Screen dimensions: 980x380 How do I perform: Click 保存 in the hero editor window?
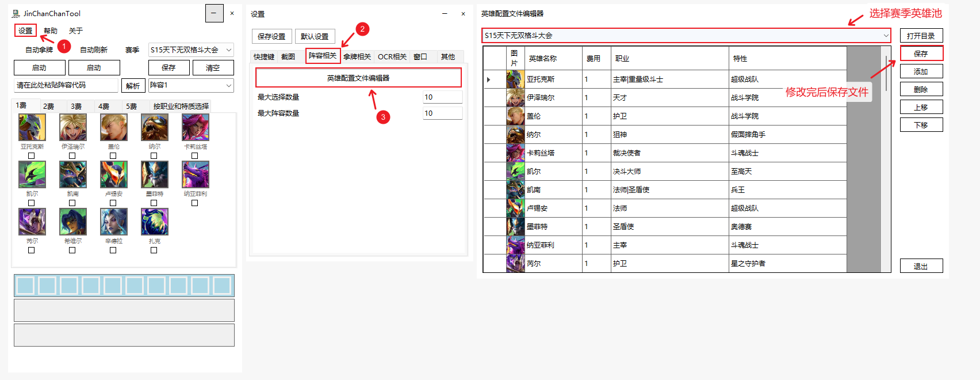coord(921,54)
